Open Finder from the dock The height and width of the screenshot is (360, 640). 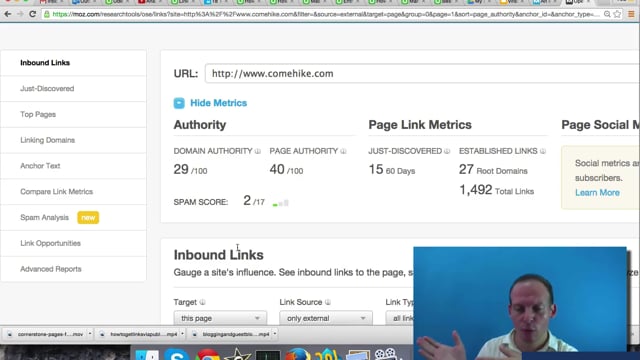(x=147, y=355)
